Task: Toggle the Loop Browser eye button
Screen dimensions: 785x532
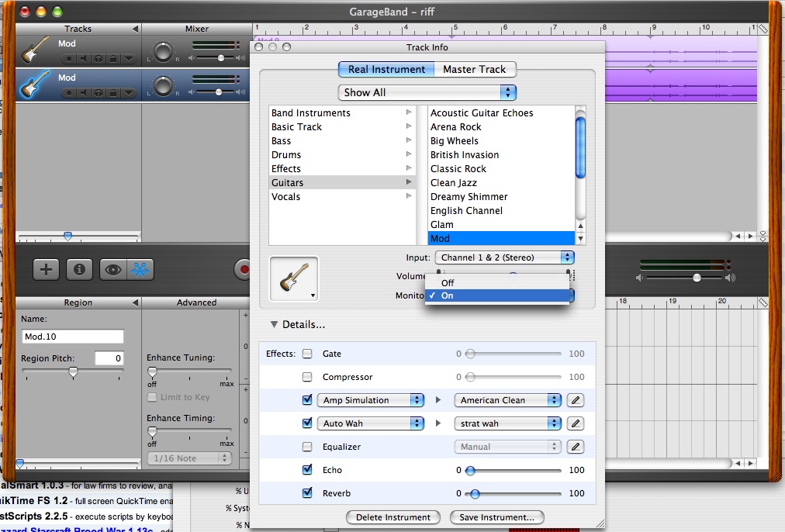Action: coord(113,270)
